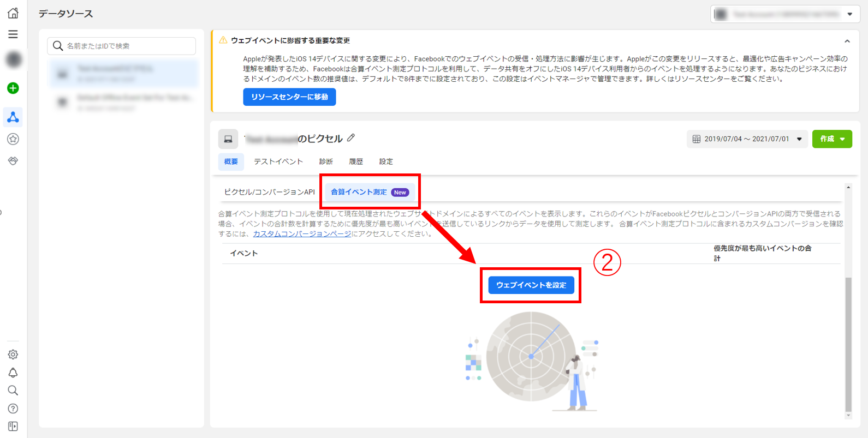Screen dimensions: 868x438
Task: Open the help question mark icon
Action: [13, 409]
